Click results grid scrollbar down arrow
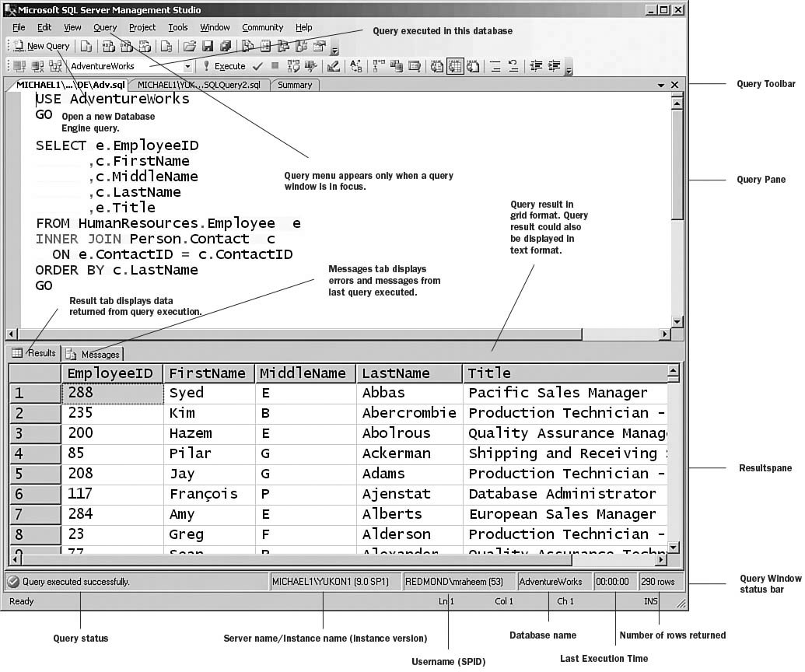The image size is (805, 672). pyautogui.click(x=674, y=548)
